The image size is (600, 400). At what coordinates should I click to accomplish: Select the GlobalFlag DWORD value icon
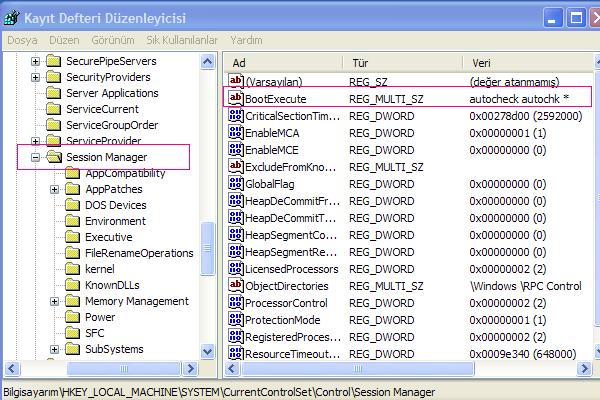236,184
